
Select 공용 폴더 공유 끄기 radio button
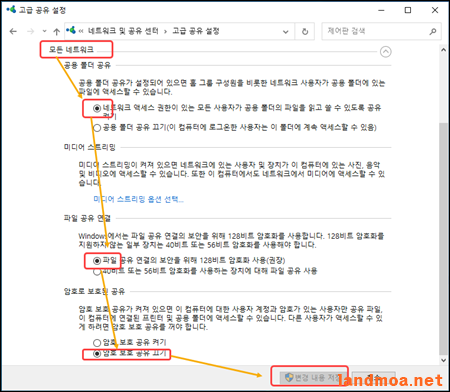(x=97, y=128)
